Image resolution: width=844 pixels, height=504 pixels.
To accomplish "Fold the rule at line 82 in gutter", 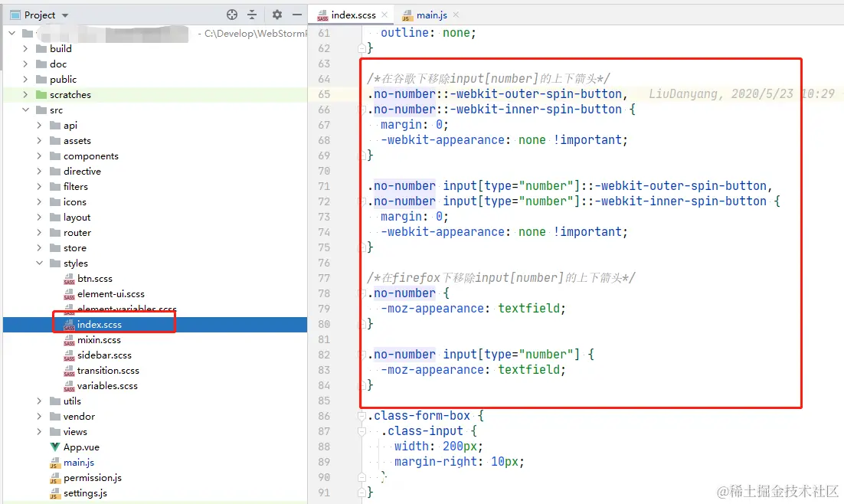I will [362, 355].
